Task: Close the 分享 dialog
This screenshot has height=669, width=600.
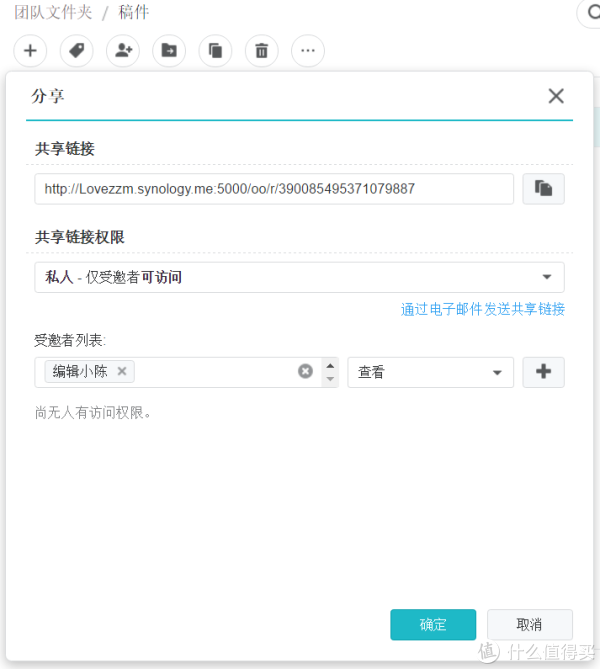Action: (556, 96)
